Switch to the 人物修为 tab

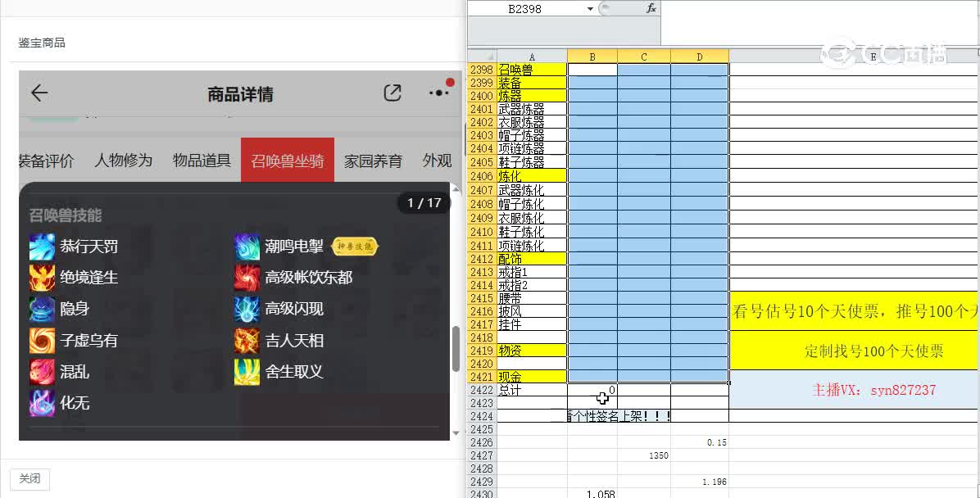coord(123,161)
